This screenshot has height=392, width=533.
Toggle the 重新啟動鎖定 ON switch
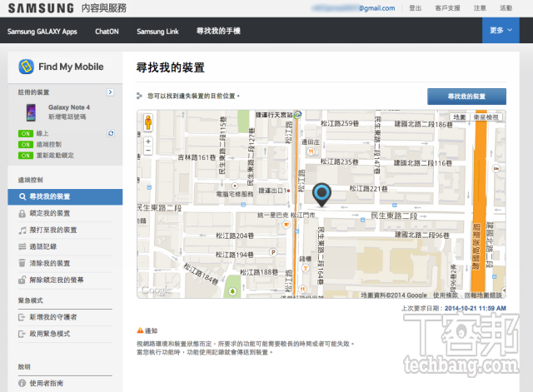click(26, 156)
